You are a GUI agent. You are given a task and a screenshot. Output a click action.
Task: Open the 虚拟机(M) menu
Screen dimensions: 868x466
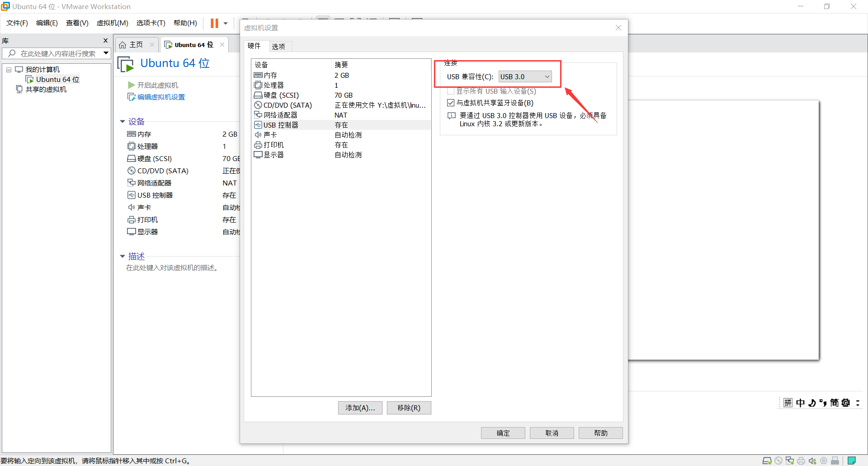[112, 23]
